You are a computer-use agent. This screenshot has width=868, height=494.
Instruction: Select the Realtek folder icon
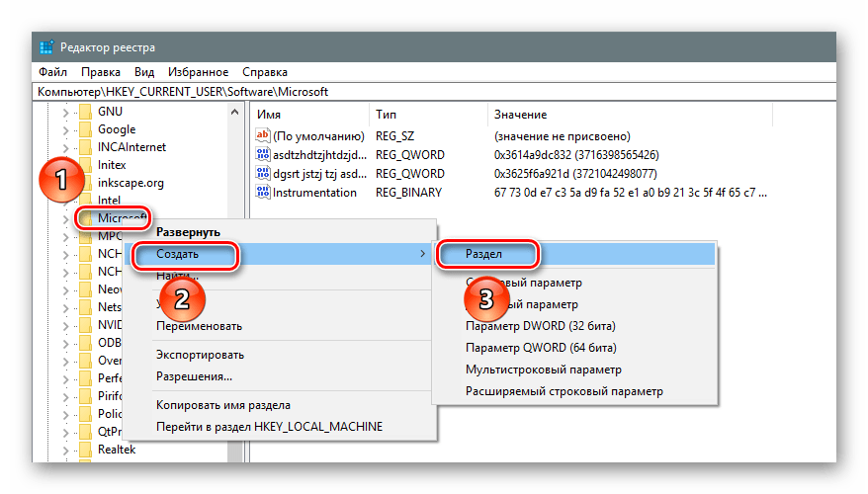click(x=85, y=450)
